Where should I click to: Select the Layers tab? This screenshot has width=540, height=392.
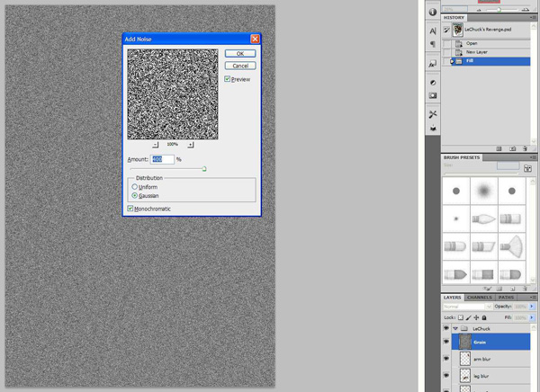pyautogui.click(x=452, y=298)
